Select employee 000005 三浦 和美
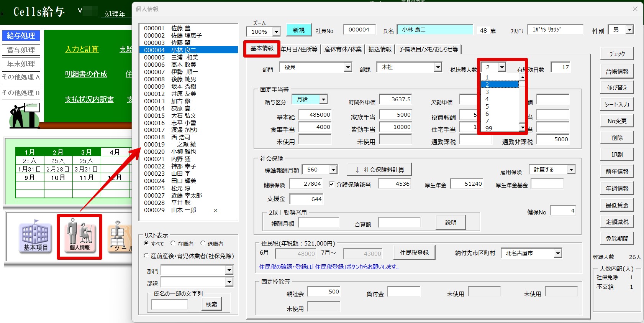Image resolution: width=644 pixels, height=323 pixels. point(188,57)
